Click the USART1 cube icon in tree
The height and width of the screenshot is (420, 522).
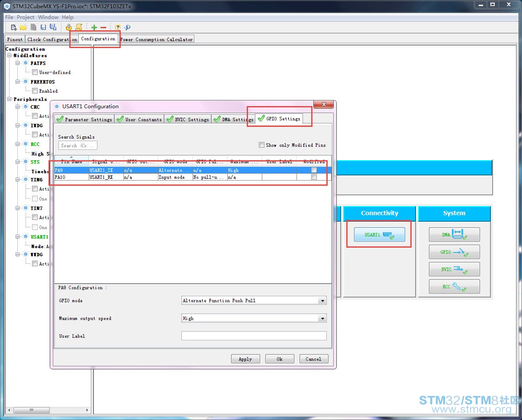(x=26, y=237)
